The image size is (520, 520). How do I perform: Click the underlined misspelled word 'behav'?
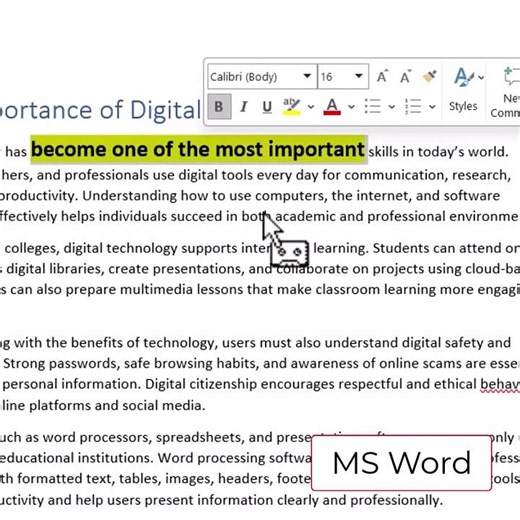[500, 384]
